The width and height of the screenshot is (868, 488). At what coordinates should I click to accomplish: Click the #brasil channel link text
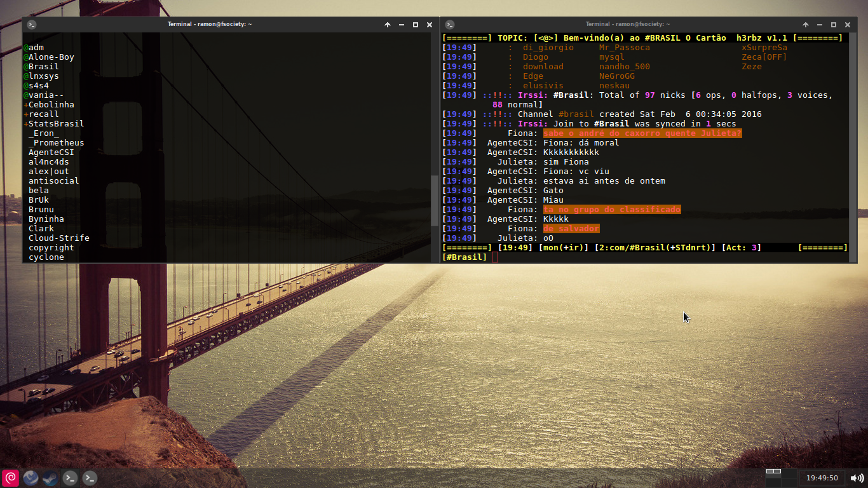[576, 114]
